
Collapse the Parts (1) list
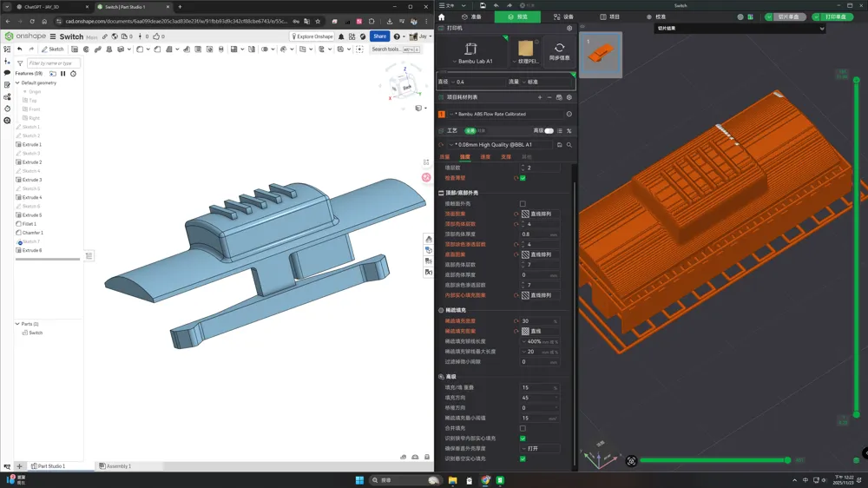17,324
